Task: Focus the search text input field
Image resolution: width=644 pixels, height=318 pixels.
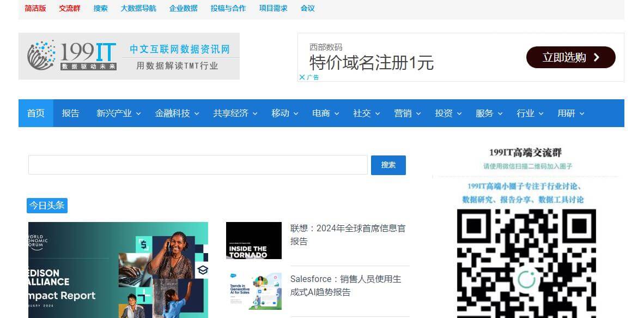Action: [198, 165]
